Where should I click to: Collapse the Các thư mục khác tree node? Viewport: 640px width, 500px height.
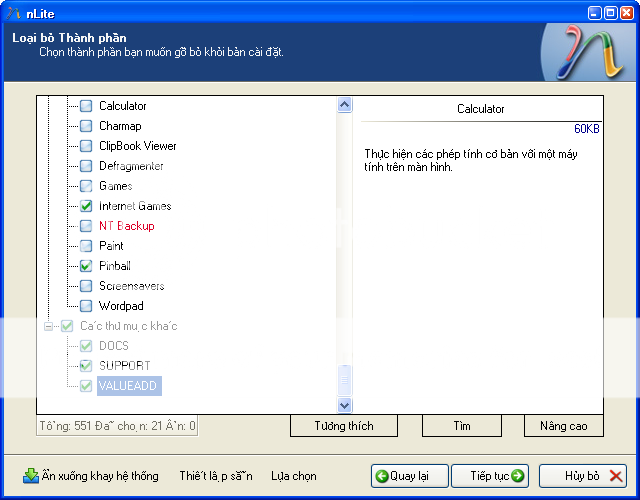coord(49,326)
